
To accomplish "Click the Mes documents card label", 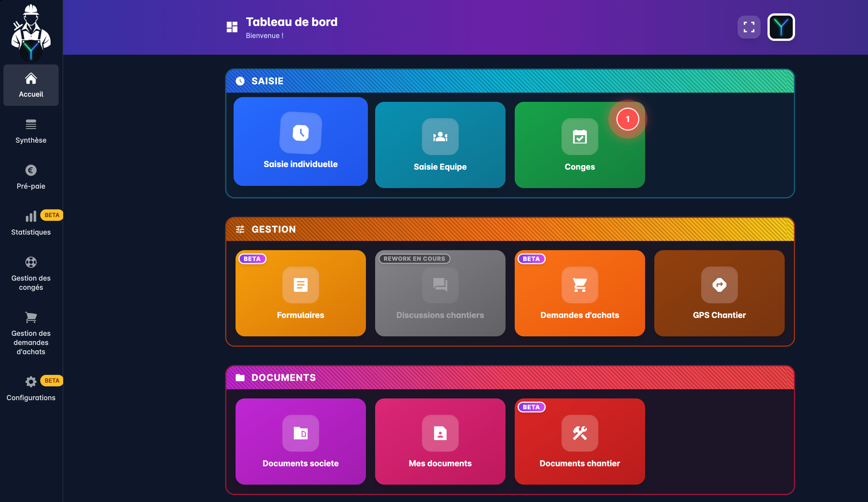I will click(x=440, y=463).
